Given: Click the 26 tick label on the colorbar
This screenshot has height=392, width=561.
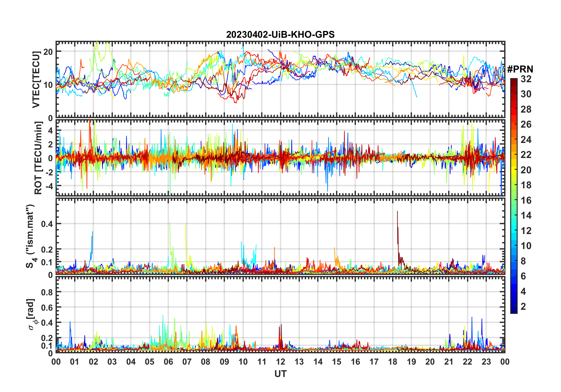Looking at the screenshot, I should coord(526,124).
